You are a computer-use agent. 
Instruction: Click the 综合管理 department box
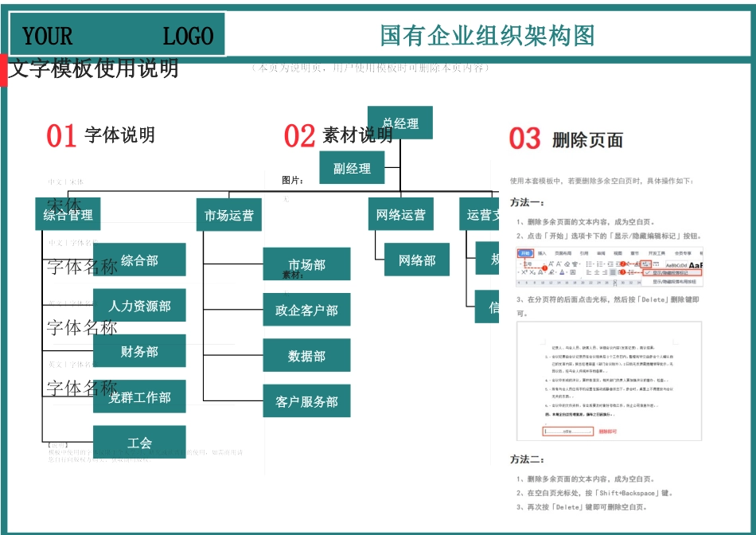[x=68, y=213]
